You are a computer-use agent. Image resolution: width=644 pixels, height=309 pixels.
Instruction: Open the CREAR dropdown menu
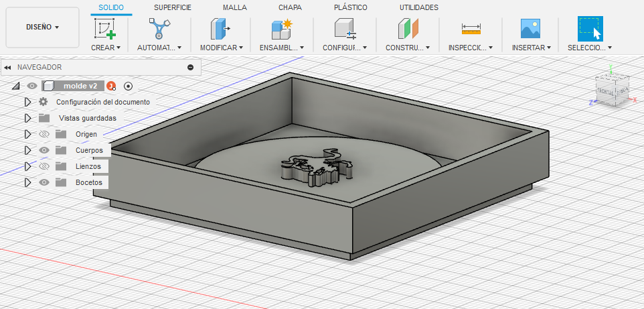[106, 48]
